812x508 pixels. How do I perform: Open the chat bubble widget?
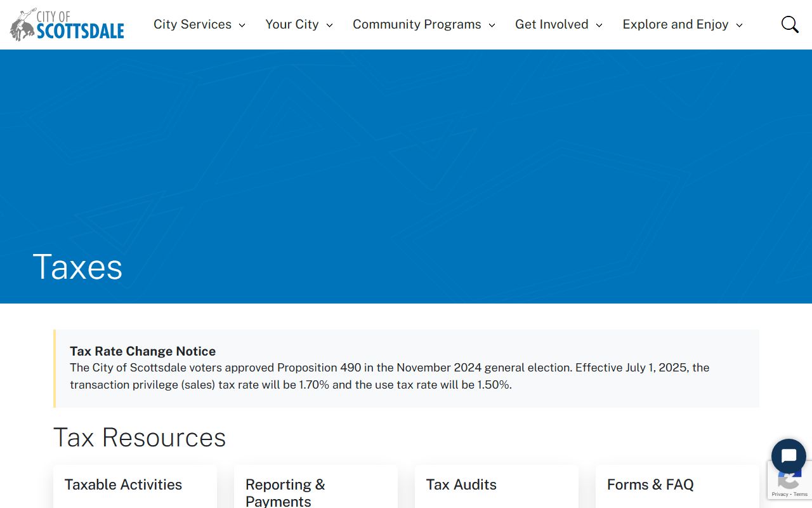[789, 456]
